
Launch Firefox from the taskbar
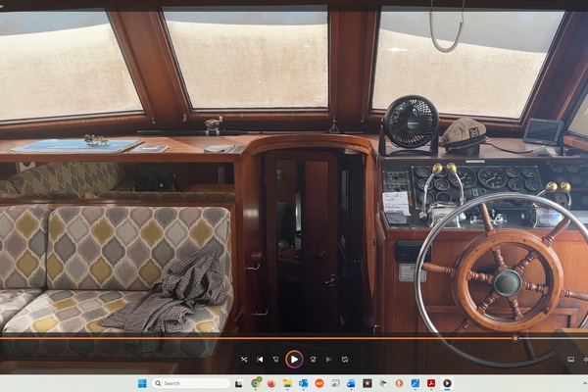pos(271,383)
